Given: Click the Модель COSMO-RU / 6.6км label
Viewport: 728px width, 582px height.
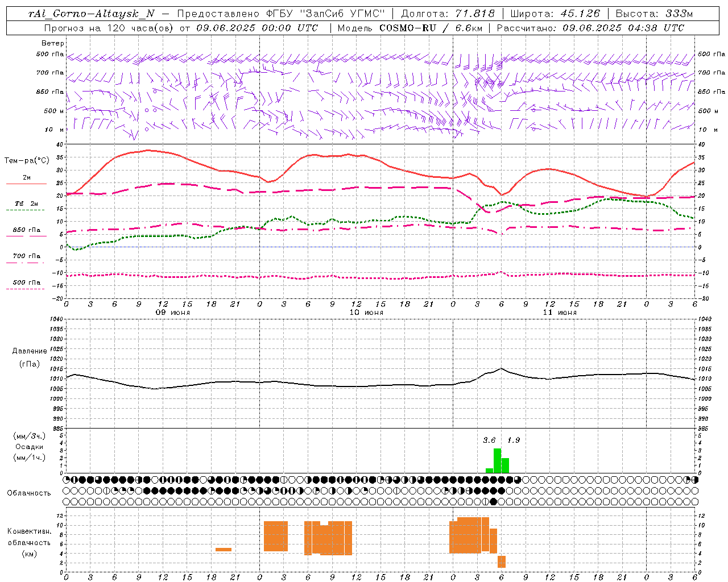Looking at the screenshot, I should [409, 28].
